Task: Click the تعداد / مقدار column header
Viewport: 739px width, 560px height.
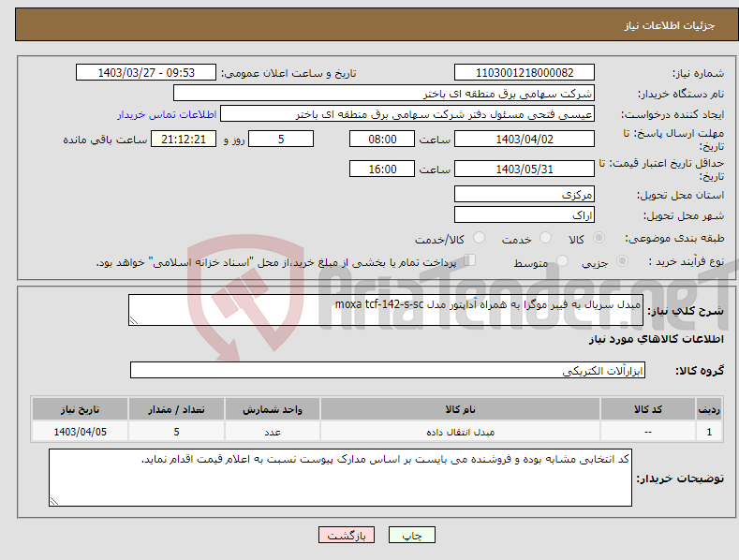Action: [176, 409]
